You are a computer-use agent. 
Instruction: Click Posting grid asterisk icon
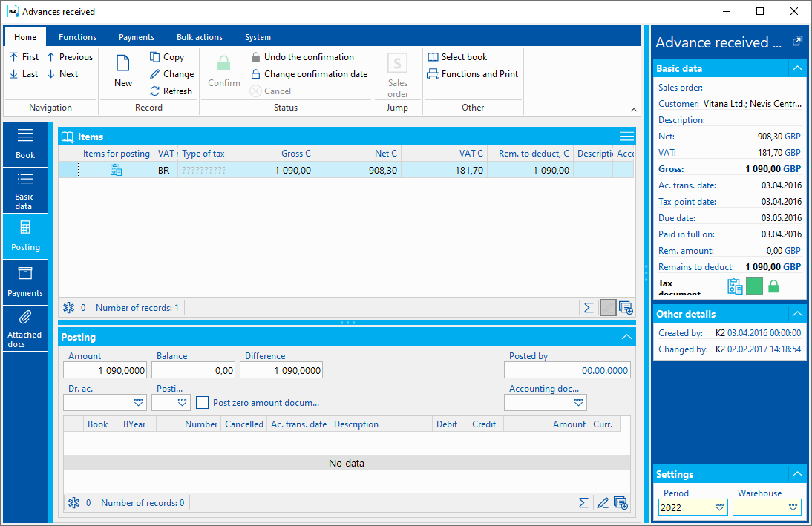pyautogui.click(x=74, y=503)
